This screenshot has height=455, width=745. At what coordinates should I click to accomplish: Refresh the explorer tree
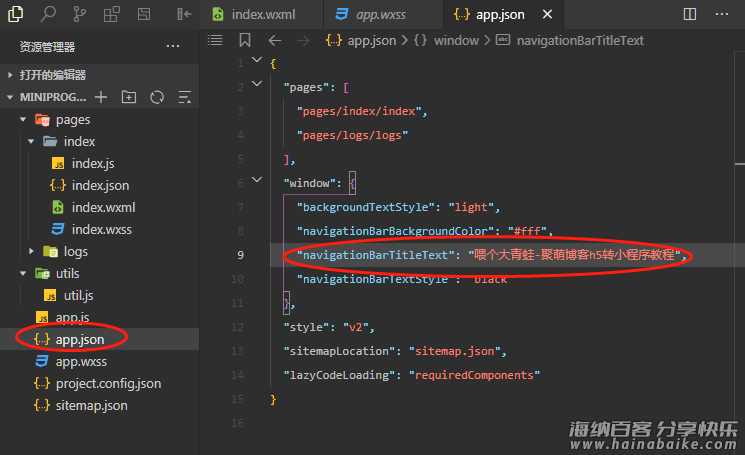point(157,97)
